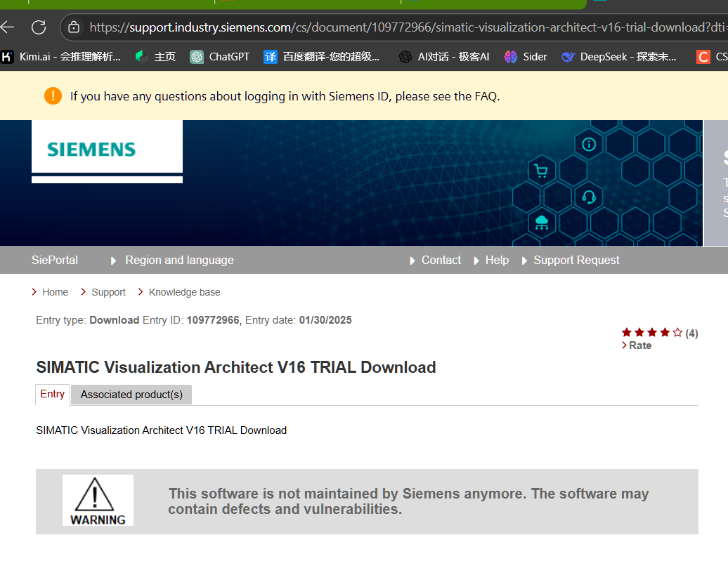The height and width of the screenshot is (561, 728).
Task: Open the ChatGPT bookmark
Action: 220,57
